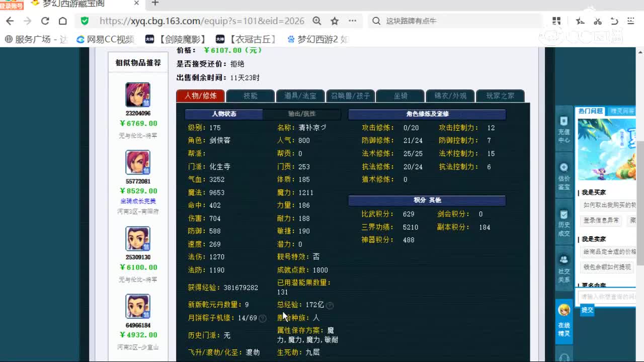Click the 登录信息异常 help question
The height and width of the screenshot is (362, 644).
pyautogui.click(x=601, y=221)
